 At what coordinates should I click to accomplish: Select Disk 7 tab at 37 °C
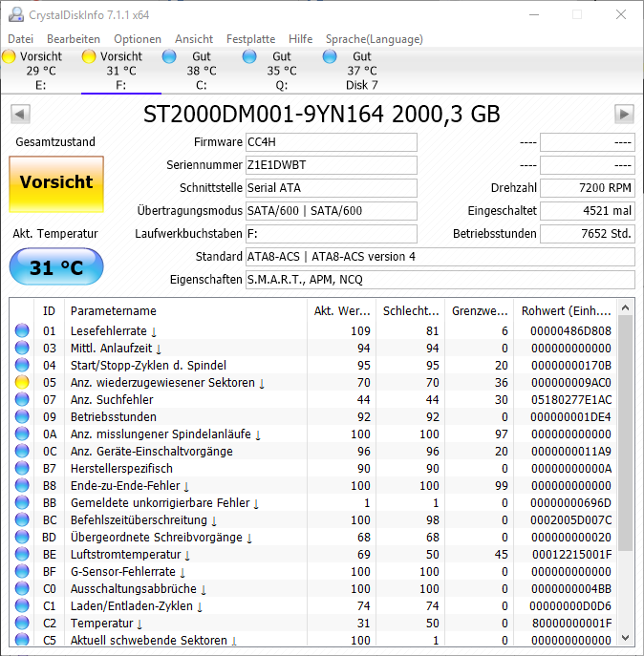point(362,71)
